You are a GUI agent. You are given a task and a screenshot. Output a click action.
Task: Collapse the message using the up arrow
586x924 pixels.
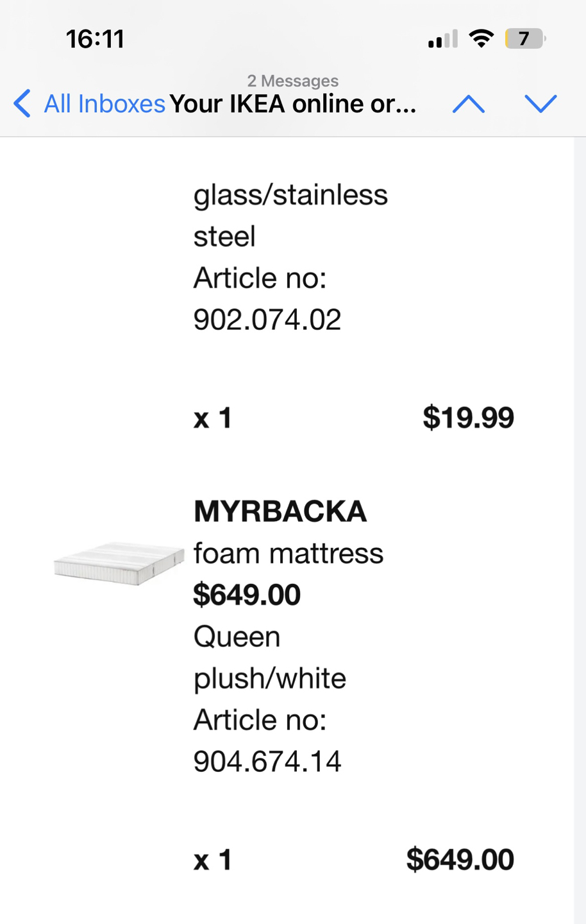pos(469,103)
